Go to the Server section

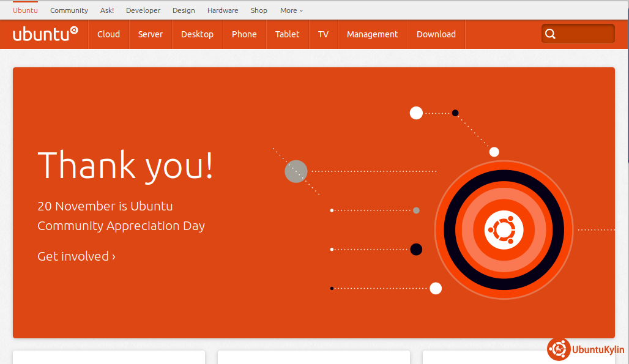pos(150,34)
